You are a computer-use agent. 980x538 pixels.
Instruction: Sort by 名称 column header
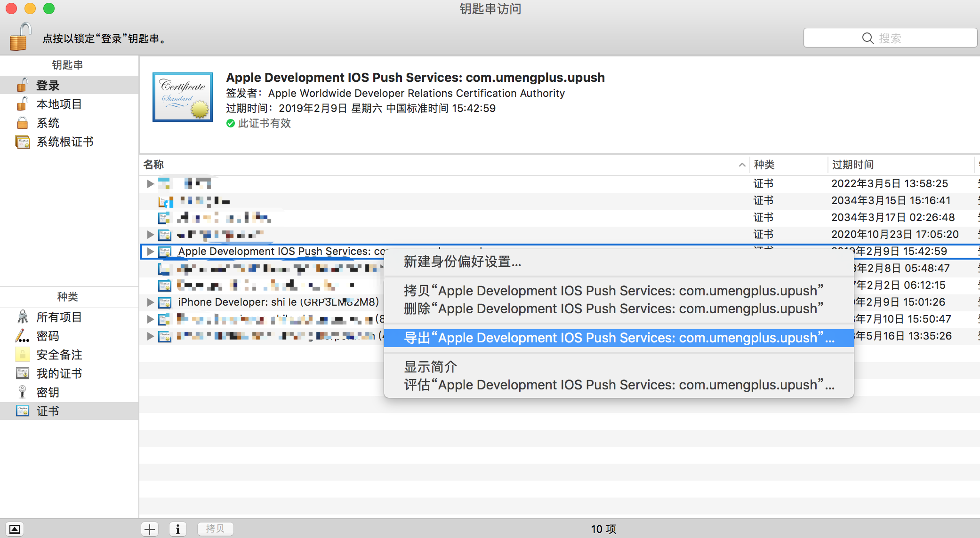click(444, 165)
